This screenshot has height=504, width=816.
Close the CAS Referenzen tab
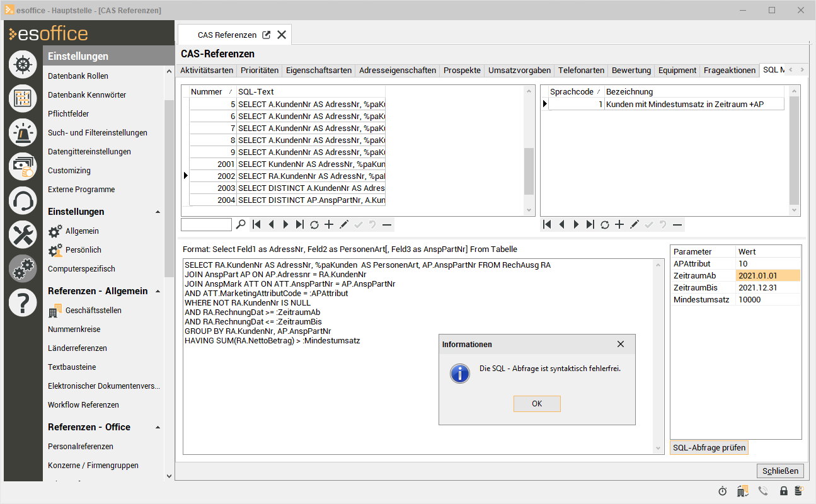tap(282, 35)
